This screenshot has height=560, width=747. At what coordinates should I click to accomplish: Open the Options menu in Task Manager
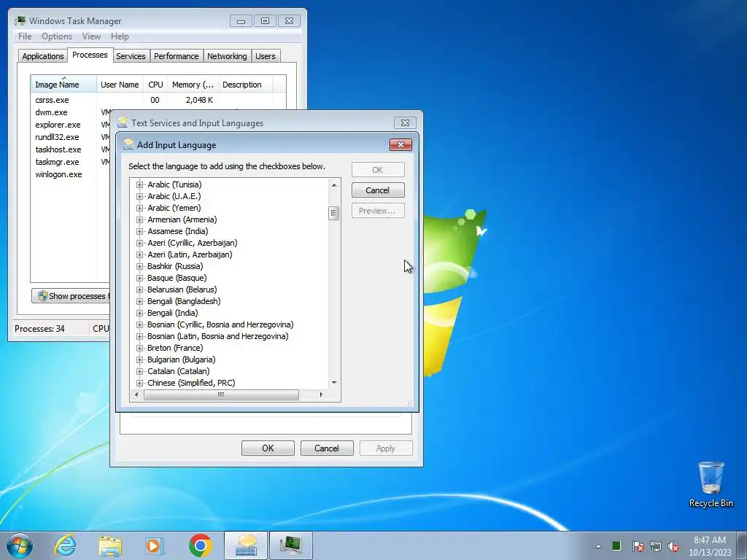tap(57, 36)
